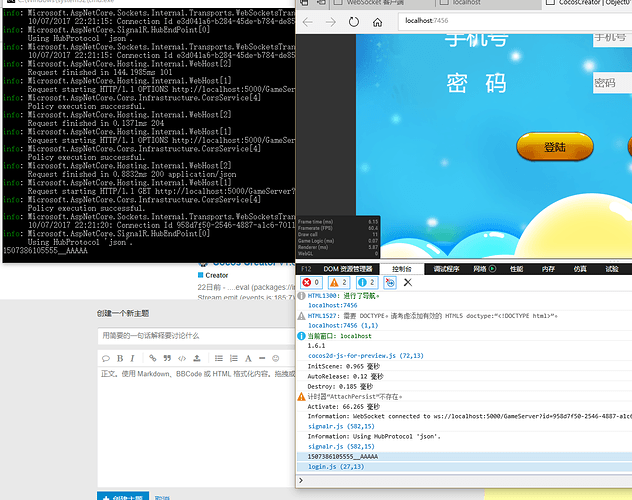Insert a hyperlink in forum editor
This screenshot has height=500, width=632.
pos(152,358)
